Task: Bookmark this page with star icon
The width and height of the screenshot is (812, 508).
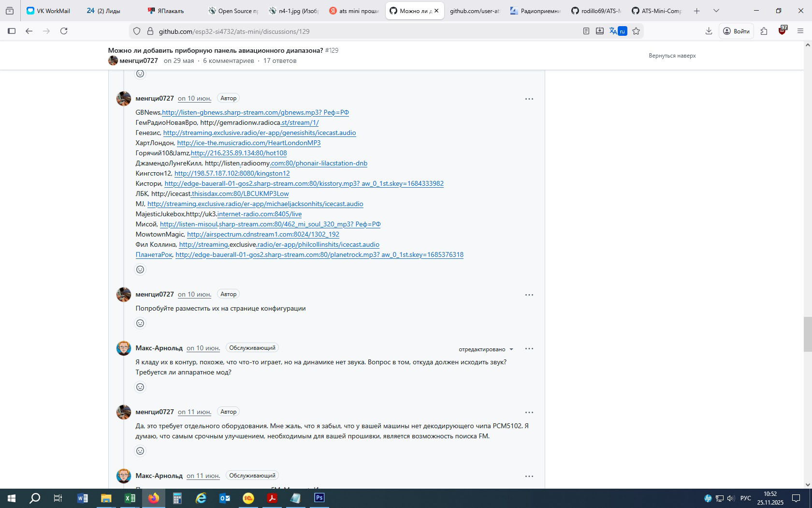Action: tap(636, 31)
